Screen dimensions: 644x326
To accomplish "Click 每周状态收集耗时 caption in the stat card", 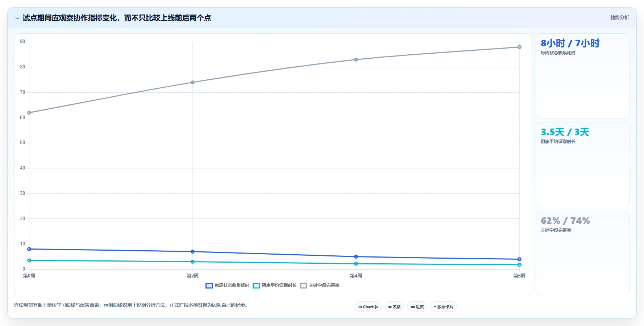I will tap(558, 53).
